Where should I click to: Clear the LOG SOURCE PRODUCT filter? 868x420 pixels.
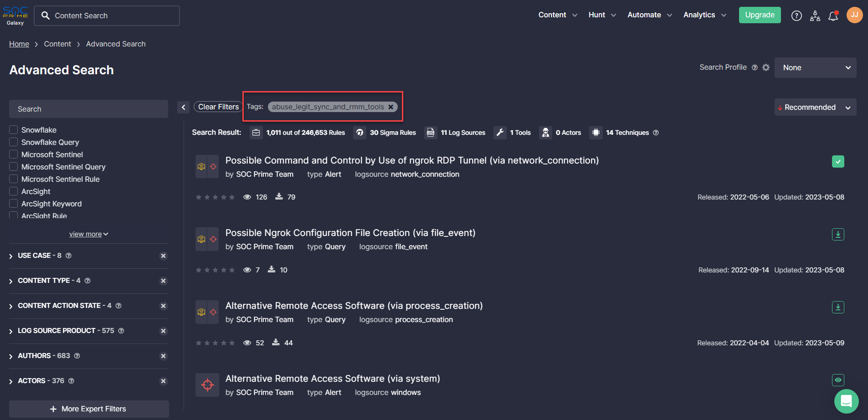163,331
